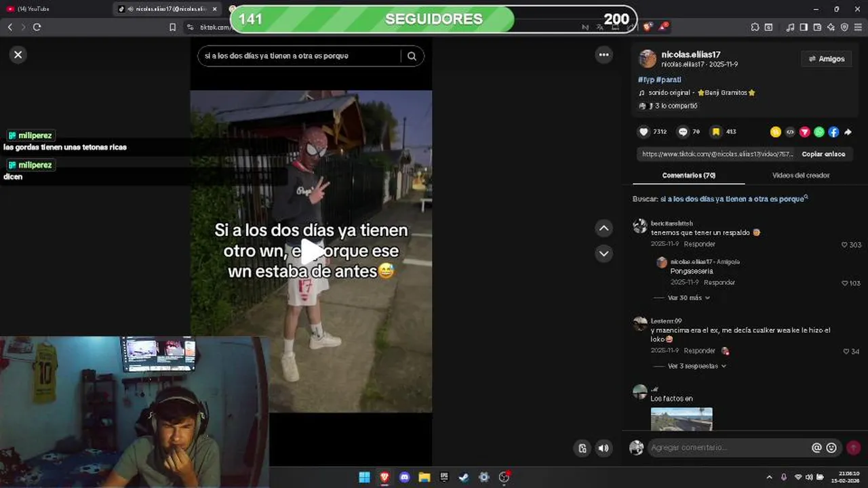Open the three-dot more options menu

tap(604, 55)
